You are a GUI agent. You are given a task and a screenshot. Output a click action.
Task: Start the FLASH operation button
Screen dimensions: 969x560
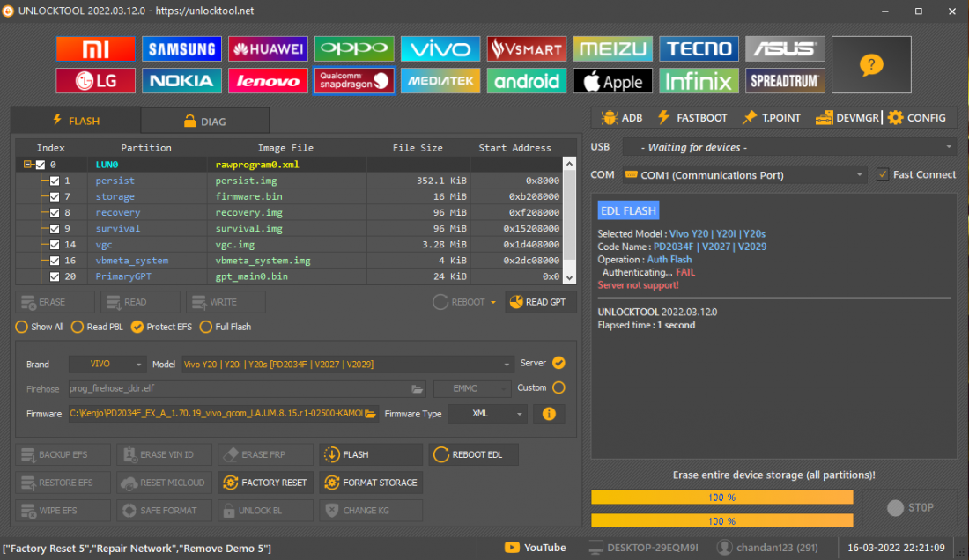(371, 454)
